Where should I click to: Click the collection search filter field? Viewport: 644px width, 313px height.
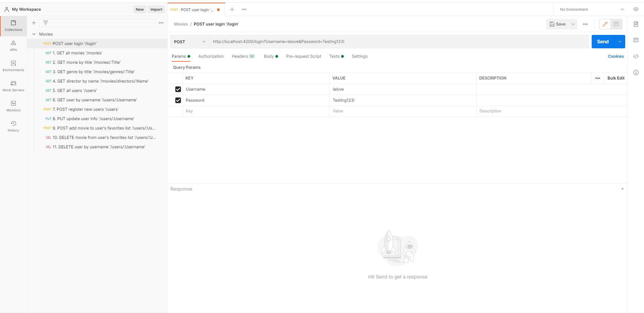(x=98, y=23)
